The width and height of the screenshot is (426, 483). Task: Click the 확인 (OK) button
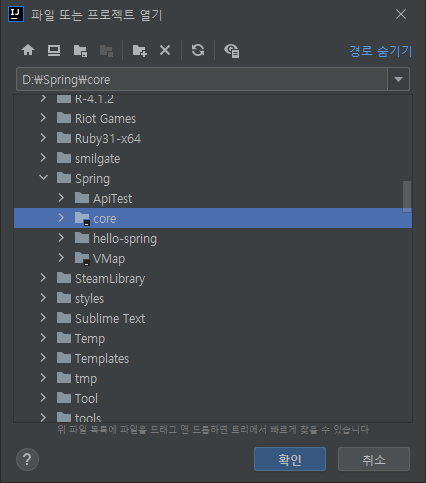pos(290,459)
